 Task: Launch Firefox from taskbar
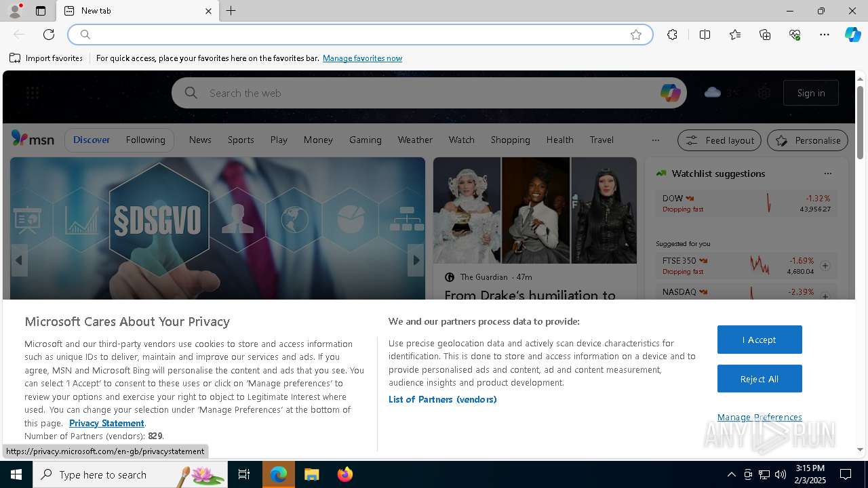point(345,474)
